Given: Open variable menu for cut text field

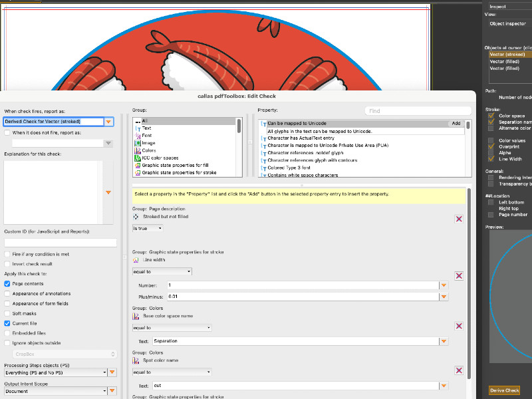Looking at the screenshot, I should click(444, 386).
